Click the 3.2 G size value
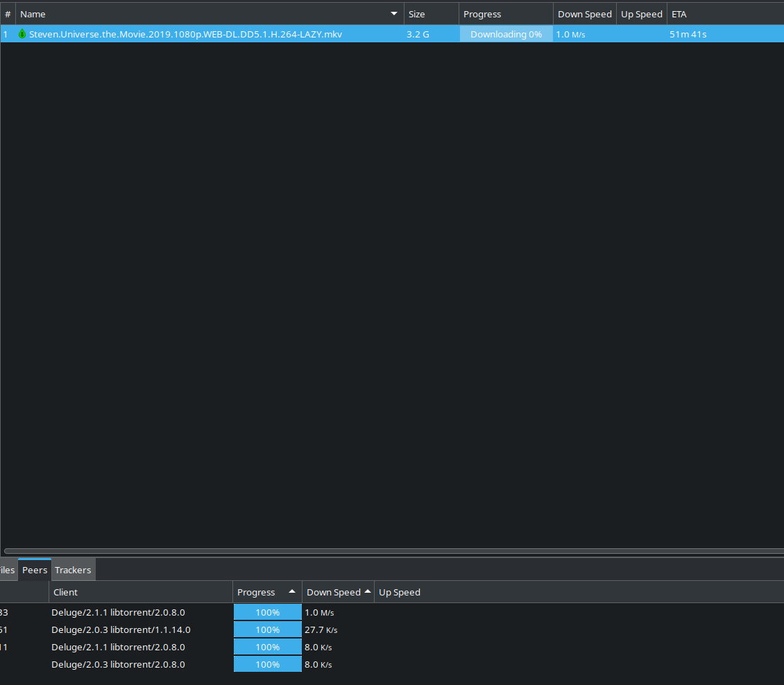The height and width of the screenshot is (685, 784). click(x=418, y=34)
